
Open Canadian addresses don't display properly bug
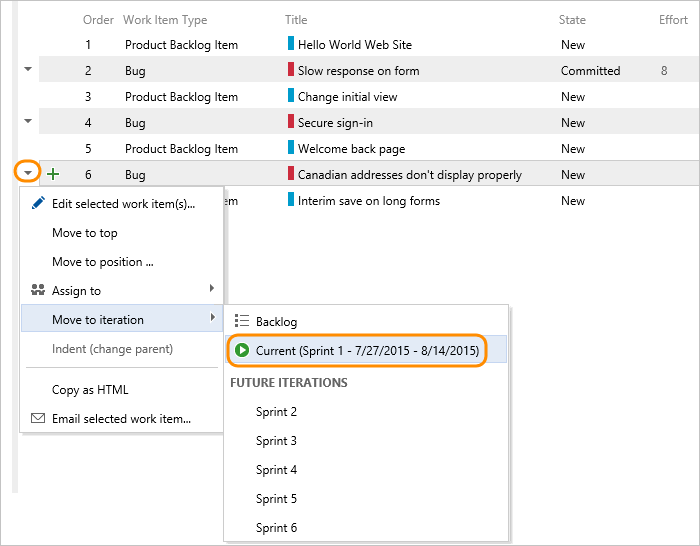(409, 175)
